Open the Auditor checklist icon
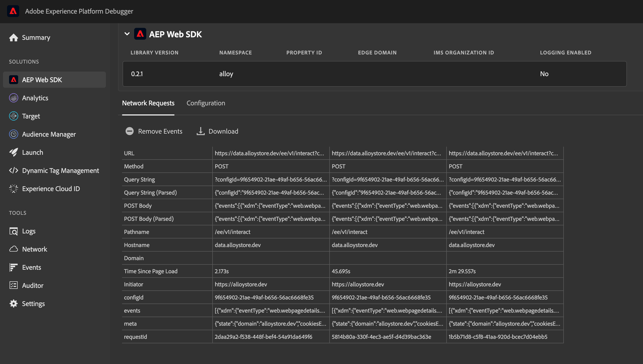 pyautogui.click(x=14, y=285)
